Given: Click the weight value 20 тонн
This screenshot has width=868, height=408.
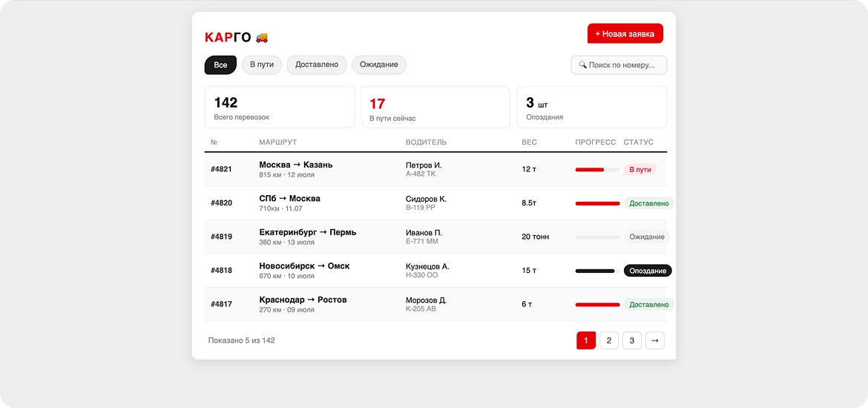Looking at the screenshot, I should point(536,237).
